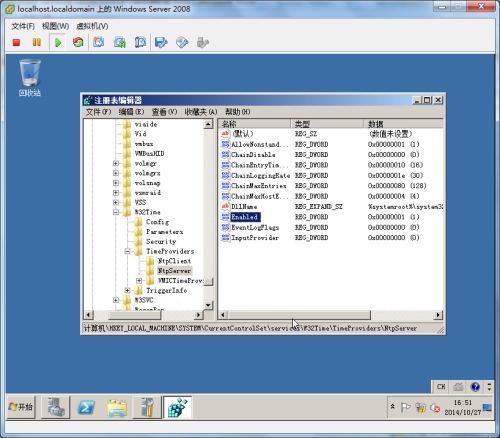The image size is (500, 438).
Task: Select the NtpClient key
Action: click(x=174, y=261)
